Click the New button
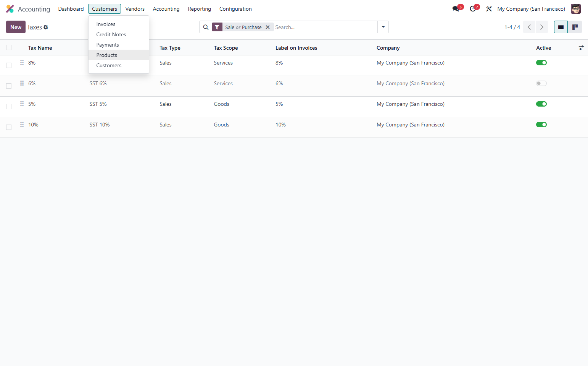Image resolution: width=588 pixels, height=366 pixels. [x=16, y=27]
